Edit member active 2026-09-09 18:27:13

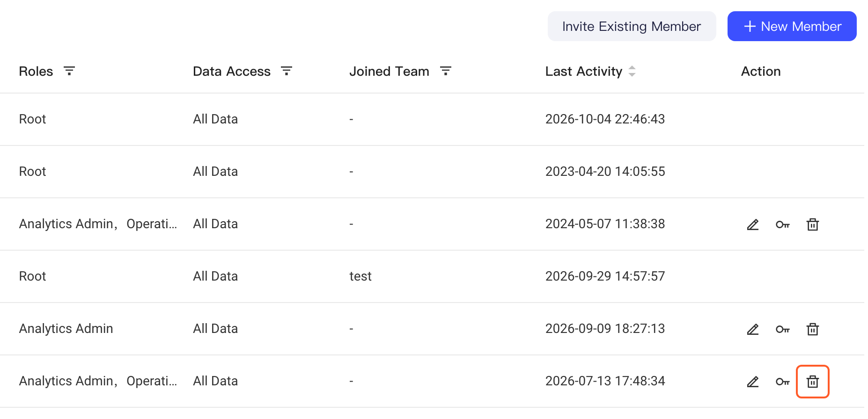tap(753, 329)
